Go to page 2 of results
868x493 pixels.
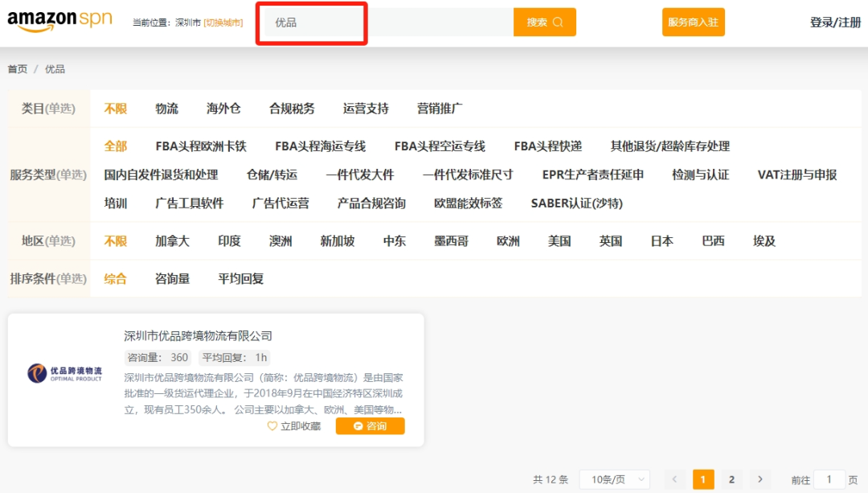coord(731,479)
